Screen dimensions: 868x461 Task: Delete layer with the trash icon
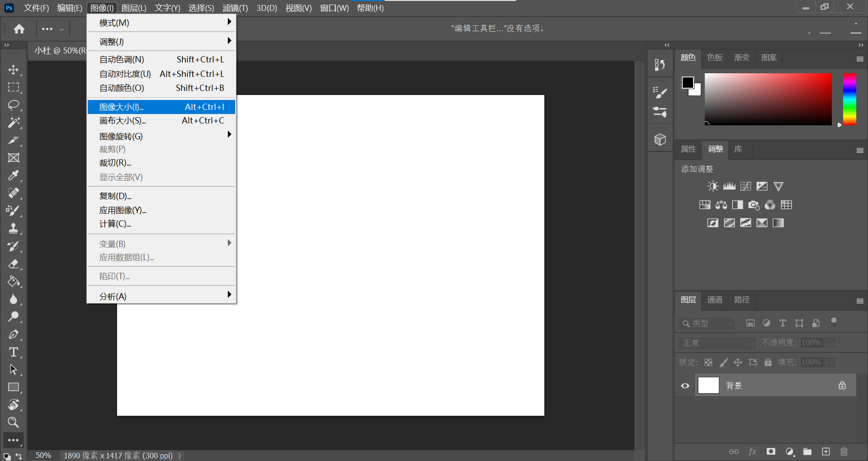[x=844, y=451]
